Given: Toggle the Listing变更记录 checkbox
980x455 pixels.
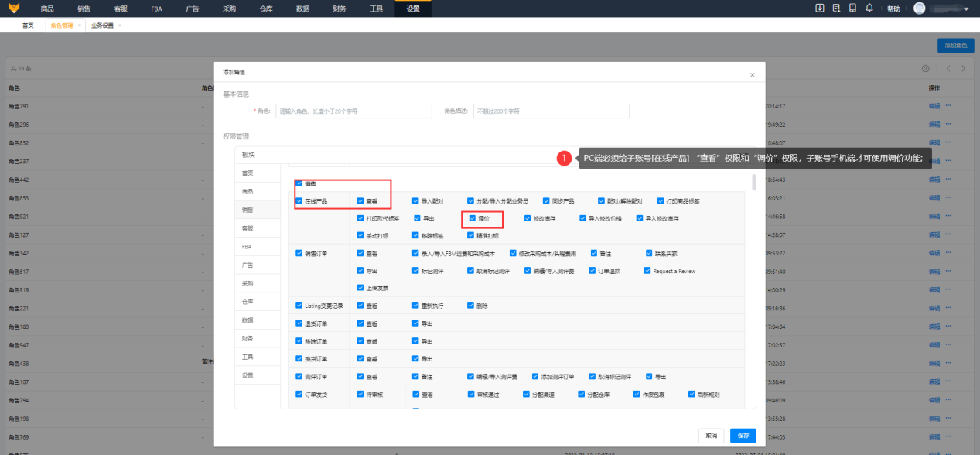Looking at the screenshot, I should coord(299,306).
